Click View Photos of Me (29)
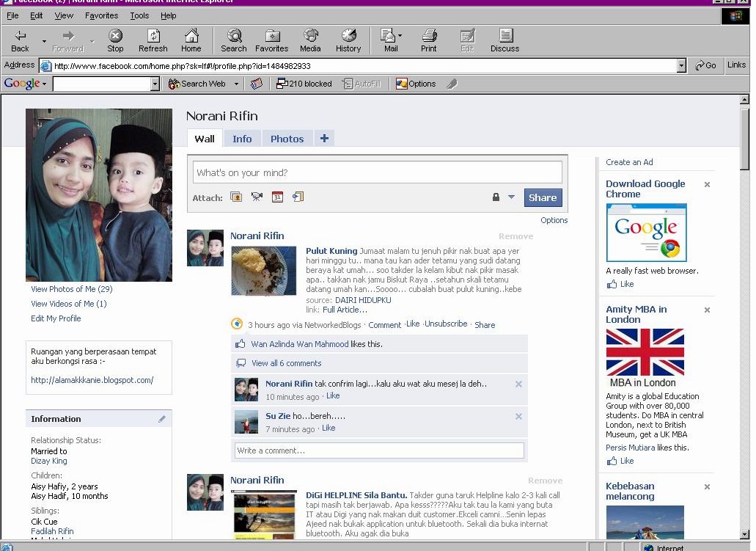This screenshot has width=756, height=551. pyautogui.click(x=72, y=289)
